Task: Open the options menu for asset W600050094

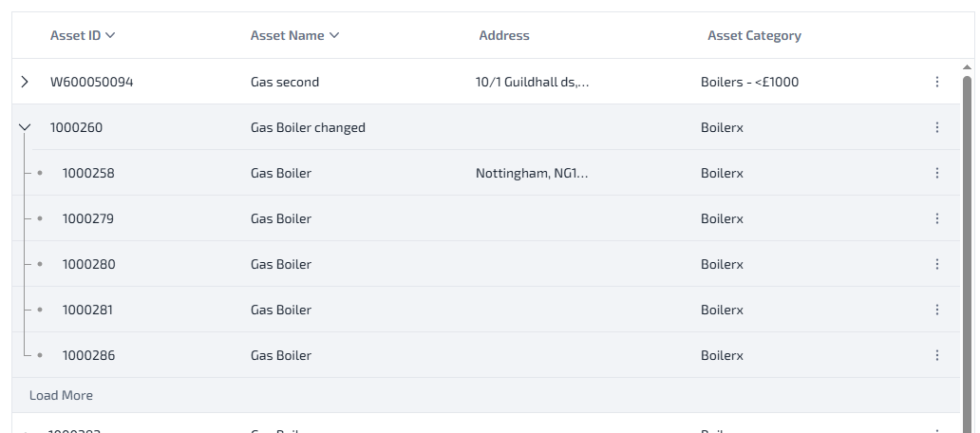Action: click(936, 82)
